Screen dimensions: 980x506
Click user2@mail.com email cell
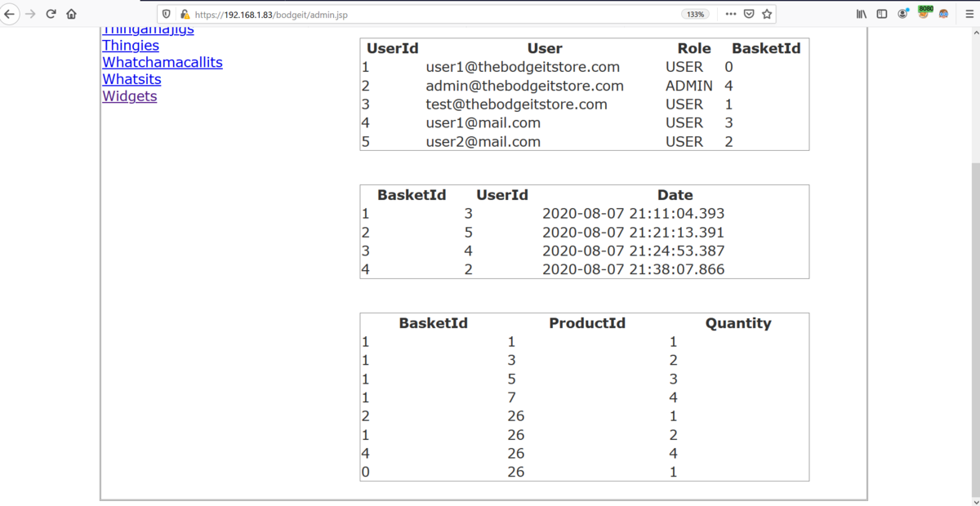(483, 141)
